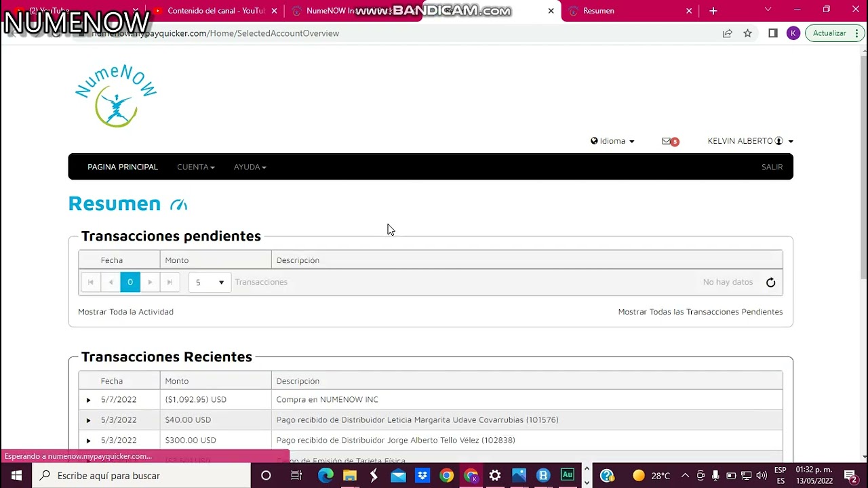
Task: Launch Microsoft Edge from taskbar
Action: click(325, 476)
